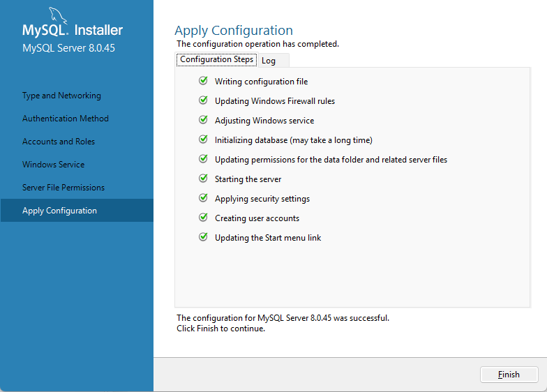The width and height of the screenshot is (547, 392).
Task: Click the check mark beside Initializing database
Action: tap(204, 140)
